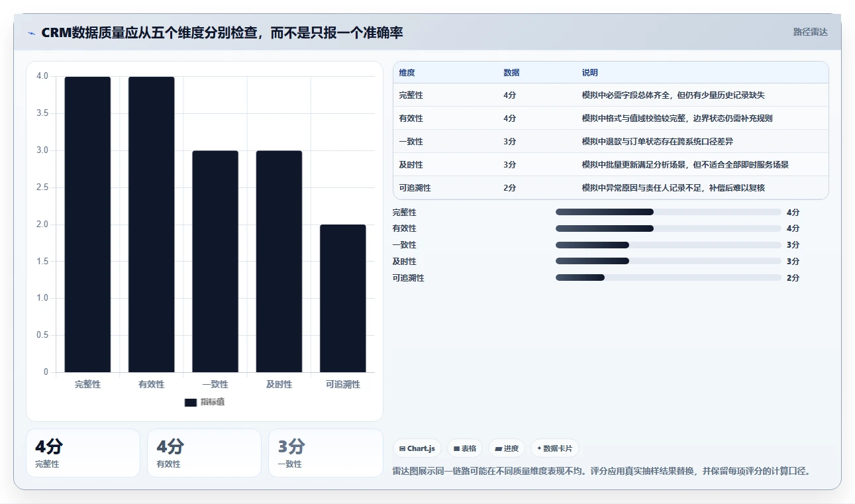The width and height of the screenshot is (855, 504).
Task: Toggle the 指标值 legend swatch
Action: pyautogui.click(x=191, y=402)
